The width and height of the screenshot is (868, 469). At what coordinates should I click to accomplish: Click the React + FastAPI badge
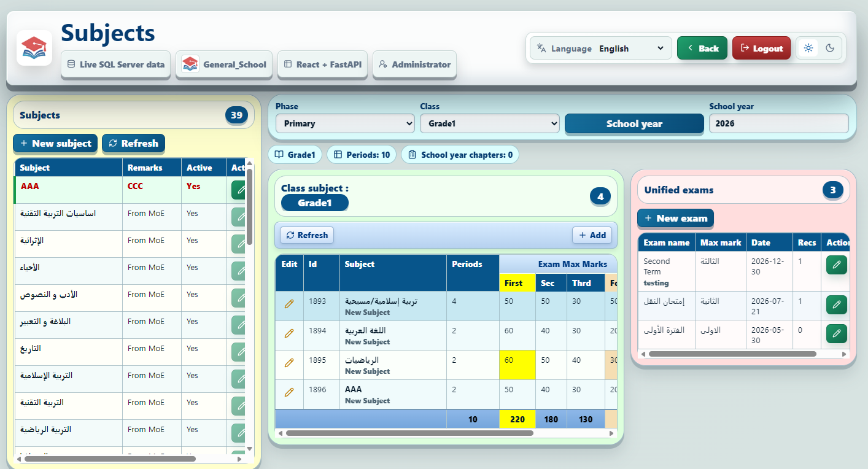[x=322, y=64]
